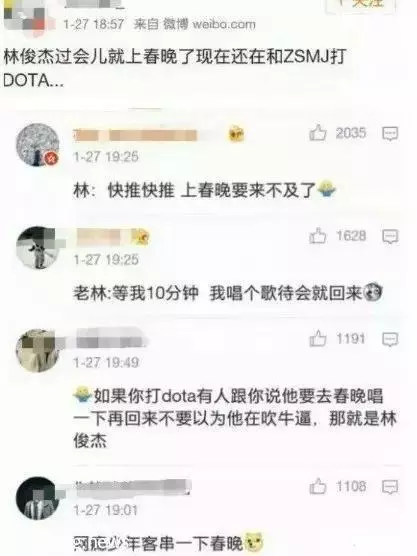Open reply bubble on 1191-likes comment
The width and height of the screenshot is (417, 556).
390,340
